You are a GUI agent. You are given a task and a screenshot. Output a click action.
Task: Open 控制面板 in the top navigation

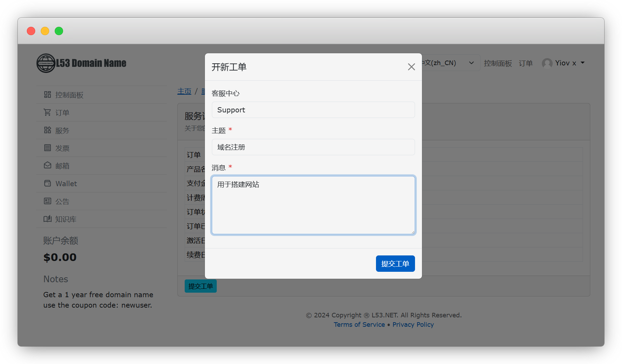click(498, 63)
